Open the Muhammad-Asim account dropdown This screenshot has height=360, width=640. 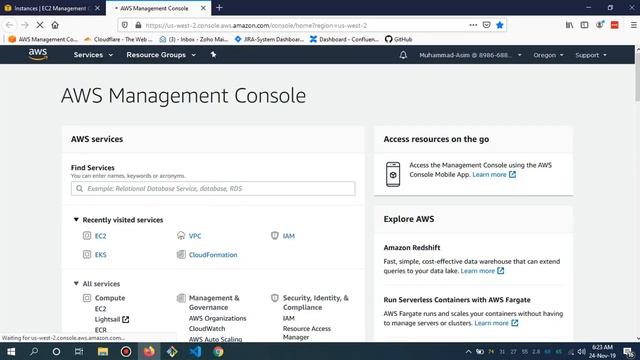point(470,55)
